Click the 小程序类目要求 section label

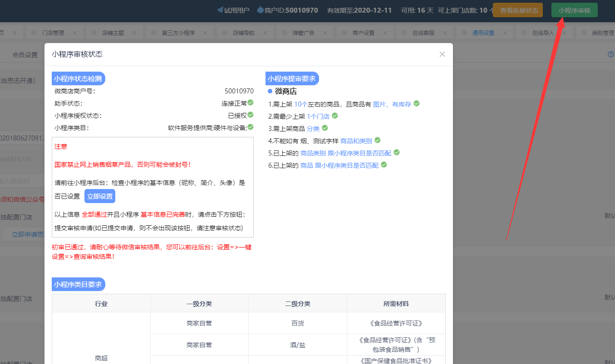tap(79, 285)
